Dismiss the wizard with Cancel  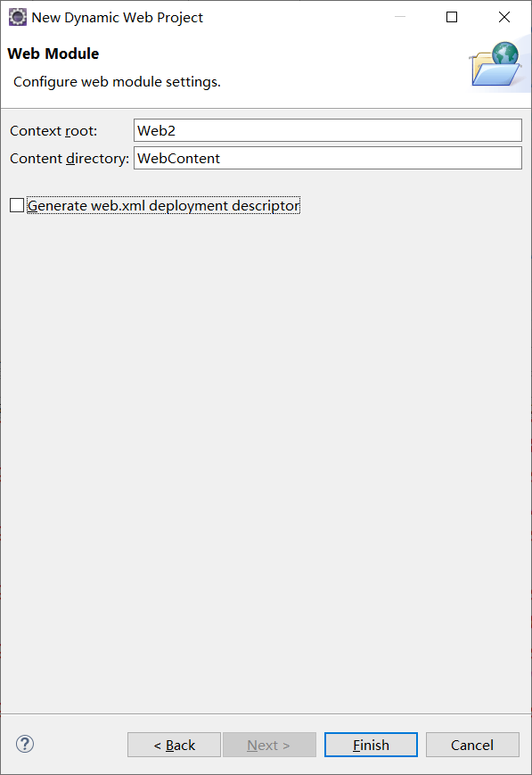coord(472,745)
